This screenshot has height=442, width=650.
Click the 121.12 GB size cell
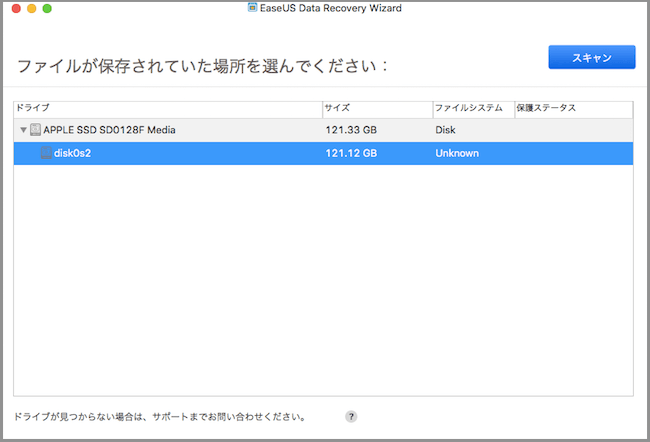[x=351, y=153]
